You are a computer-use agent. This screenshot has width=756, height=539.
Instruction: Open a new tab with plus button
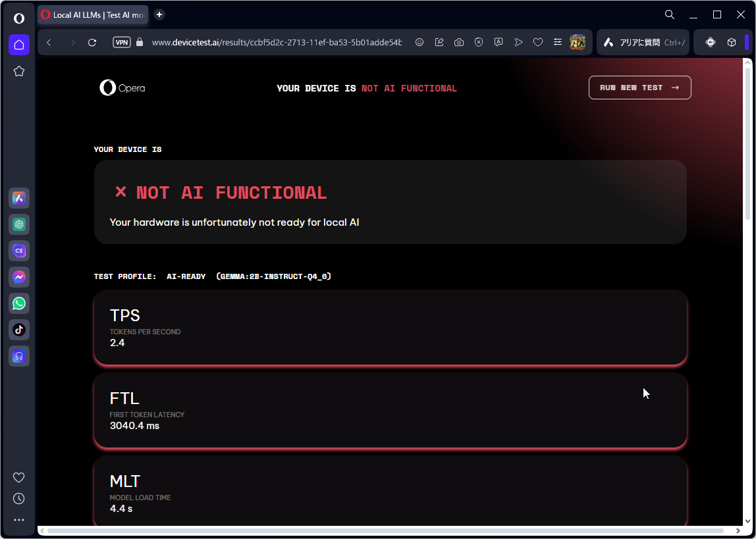[159, 15]
